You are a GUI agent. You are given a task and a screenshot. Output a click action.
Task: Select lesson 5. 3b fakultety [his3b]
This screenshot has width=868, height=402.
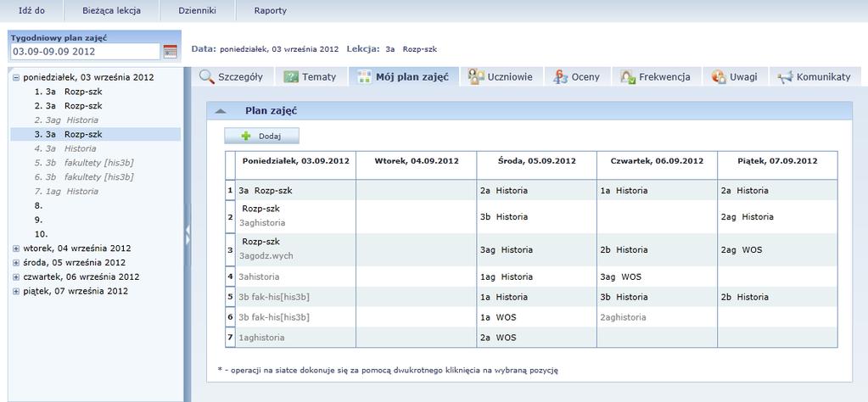point(84,163)
